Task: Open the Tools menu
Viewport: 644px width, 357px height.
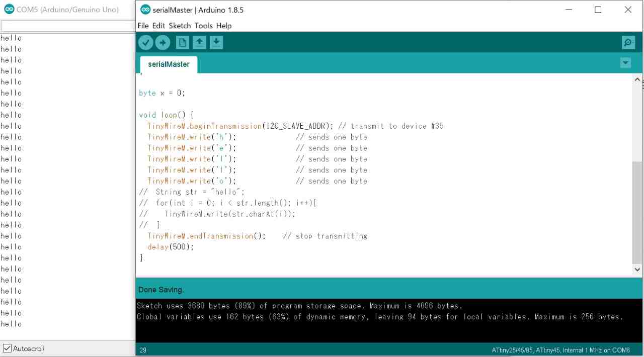Action: pos(204,26)
